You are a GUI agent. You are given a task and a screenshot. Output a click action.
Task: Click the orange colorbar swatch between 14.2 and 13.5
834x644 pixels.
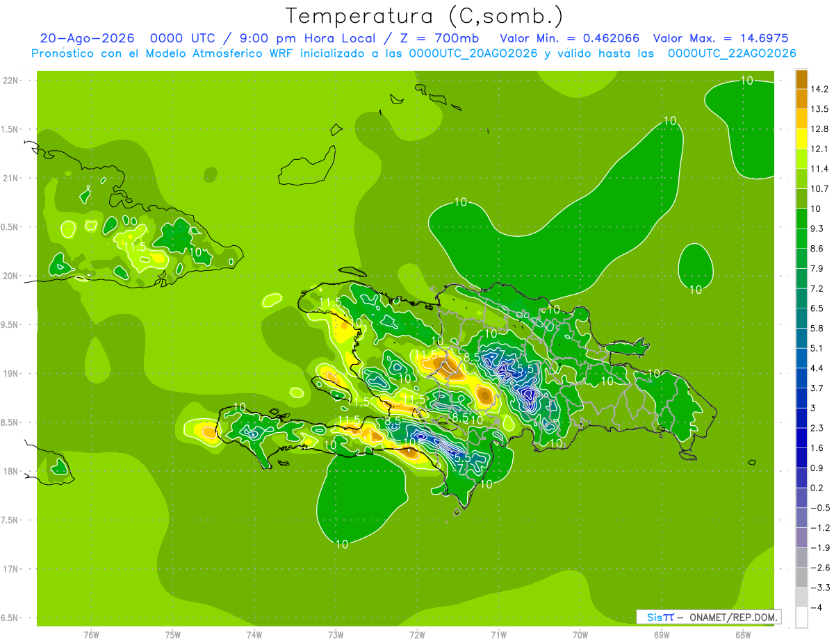pyautogui.click(x=801, y=99)
